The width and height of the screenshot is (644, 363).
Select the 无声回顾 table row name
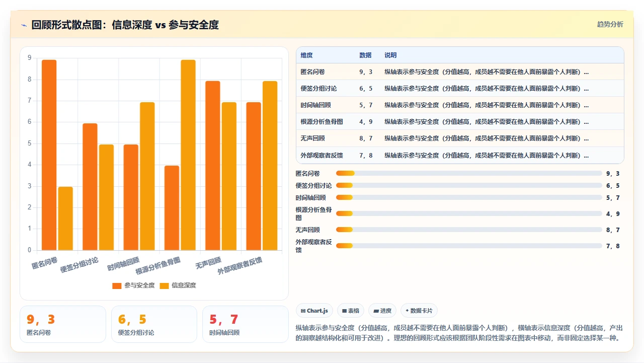pos(313,138)
